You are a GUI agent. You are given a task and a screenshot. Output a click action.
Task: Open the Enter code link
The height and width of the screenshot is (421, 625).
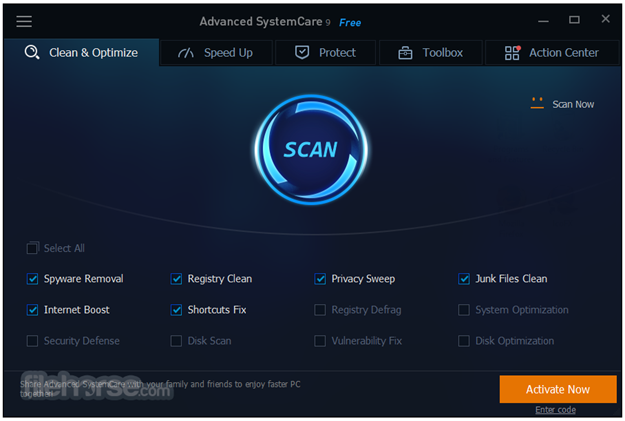point(555,410)
